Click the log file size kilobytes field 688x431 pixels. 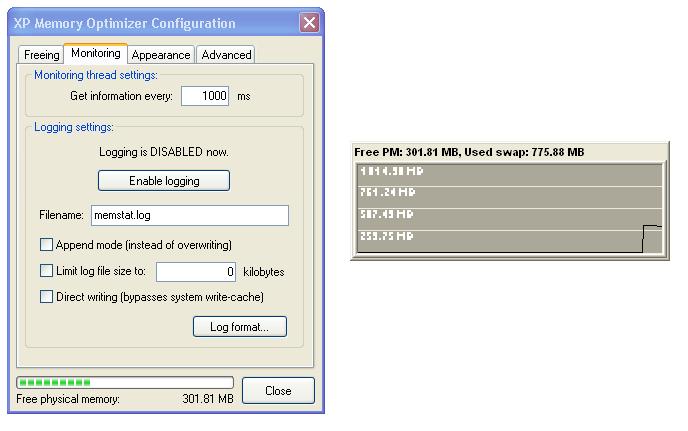tap(196, 272)
